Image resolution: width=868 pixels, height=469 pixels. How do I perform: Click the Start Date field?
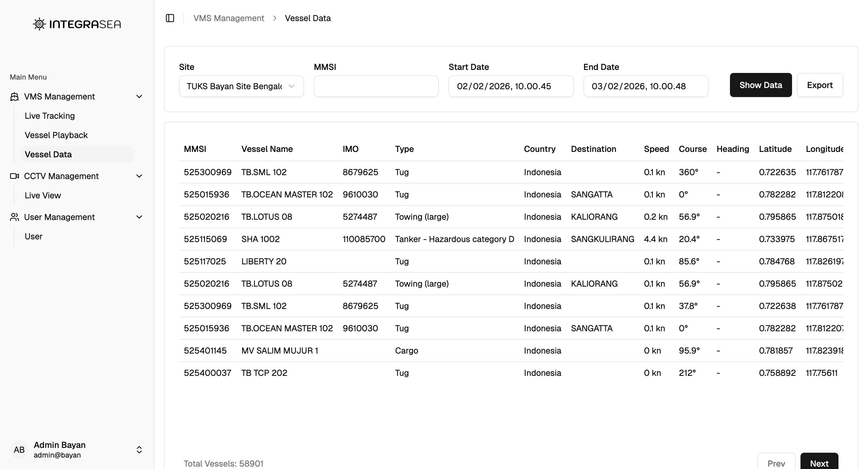pyautogui.click(x=511, y=86)
